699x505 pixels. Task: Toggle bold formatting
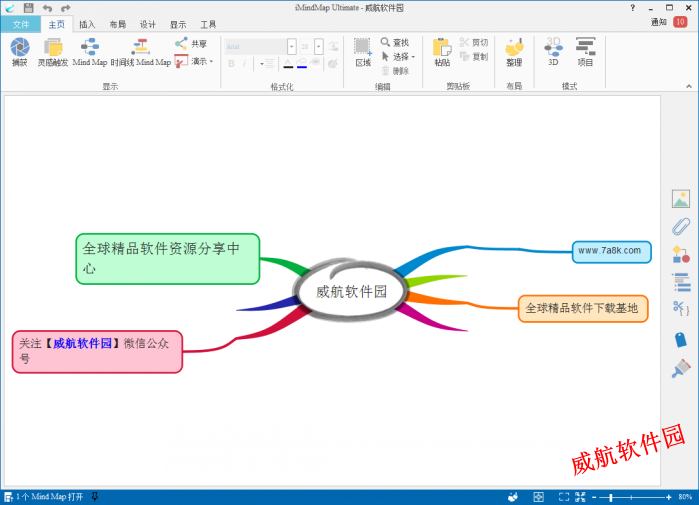point(231,64)
